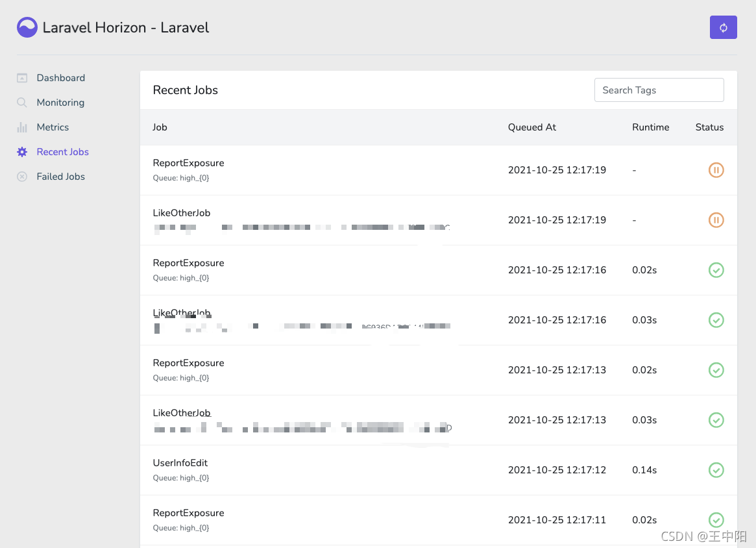Click the Recent Jobs panel heading

coord(185,90)
